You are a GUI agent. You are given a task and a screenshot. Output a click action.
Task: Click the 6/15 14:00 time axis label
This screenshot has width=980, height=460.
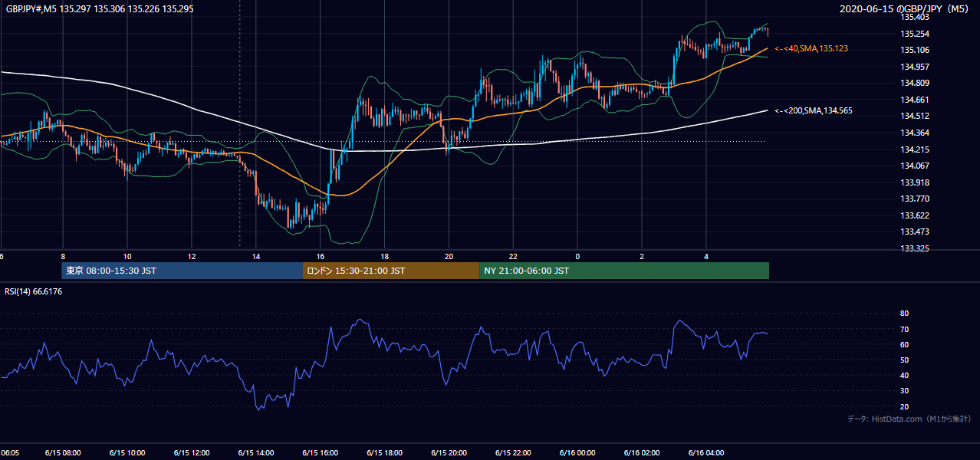256,453
